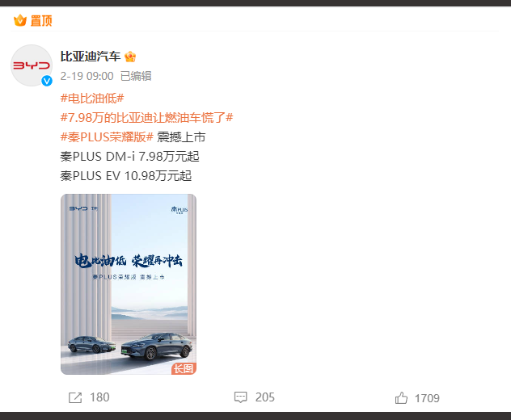Click the crown membership badge beside username
This screenshot has width=511, height=420.
pos(130,57)
